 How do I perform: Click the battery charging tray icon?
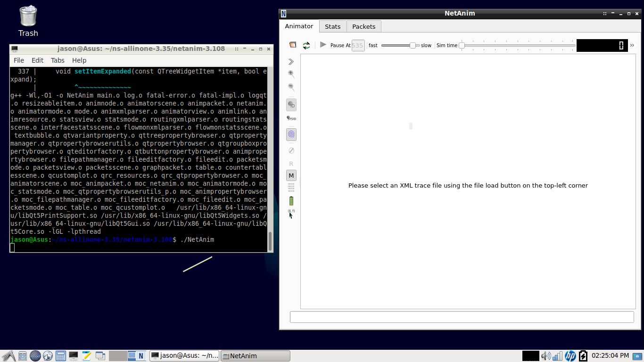(x=583, y=356)
